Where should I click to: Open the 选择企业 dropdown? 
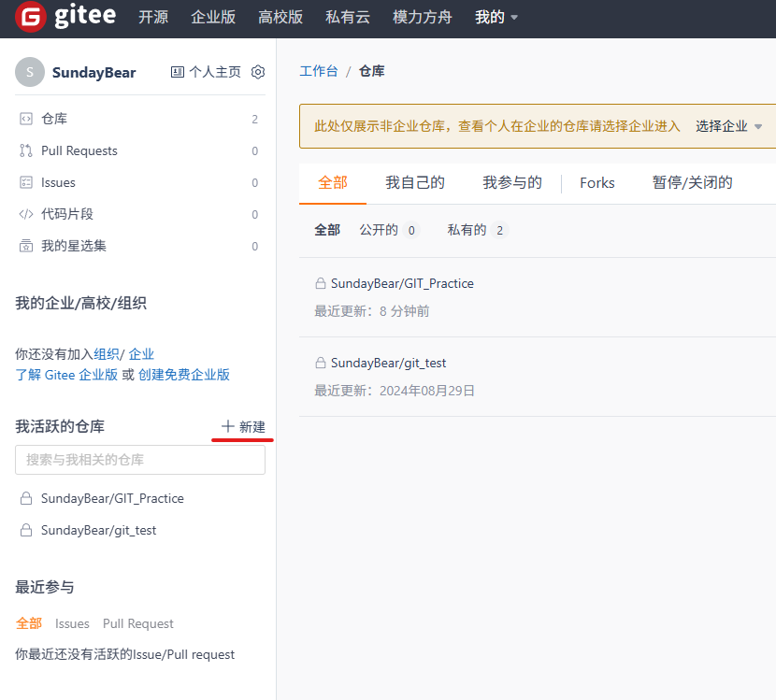728,126
